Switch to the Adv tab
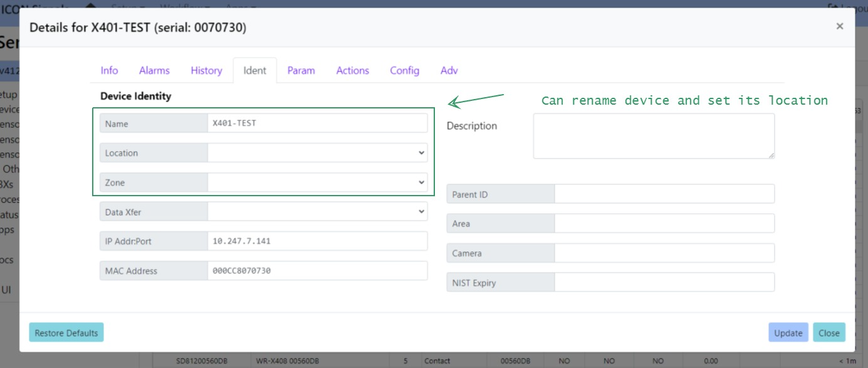 click(x=449, y=70)
